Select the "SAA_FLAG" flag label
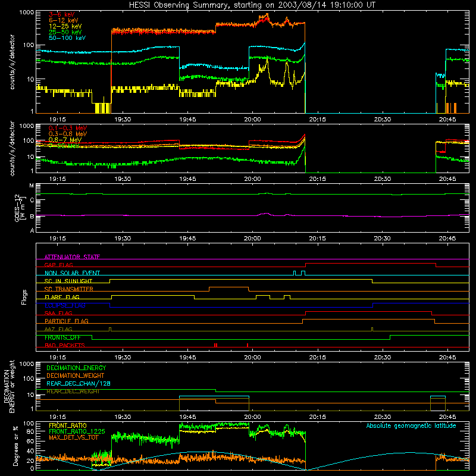 (58, 313)
